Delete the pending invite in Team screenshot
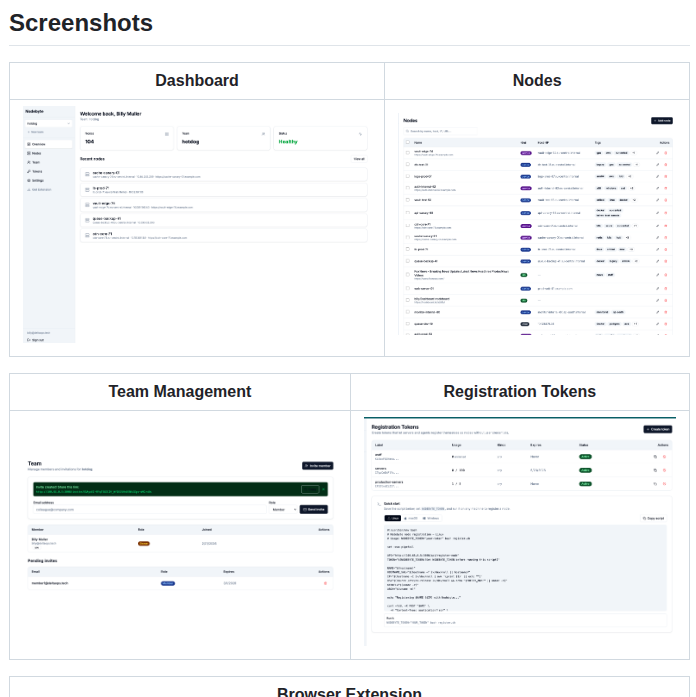696x697 pixels. (325, 583)
